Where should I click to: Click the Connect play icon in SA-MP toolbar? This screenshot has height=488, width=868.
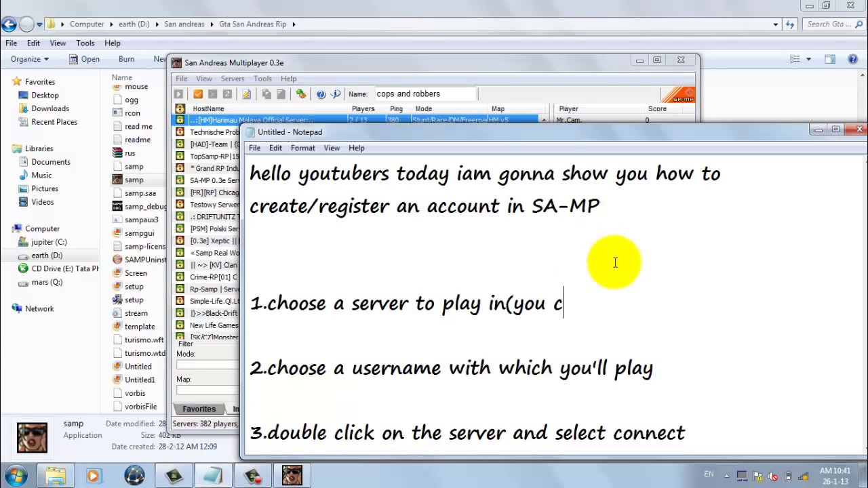179,94
